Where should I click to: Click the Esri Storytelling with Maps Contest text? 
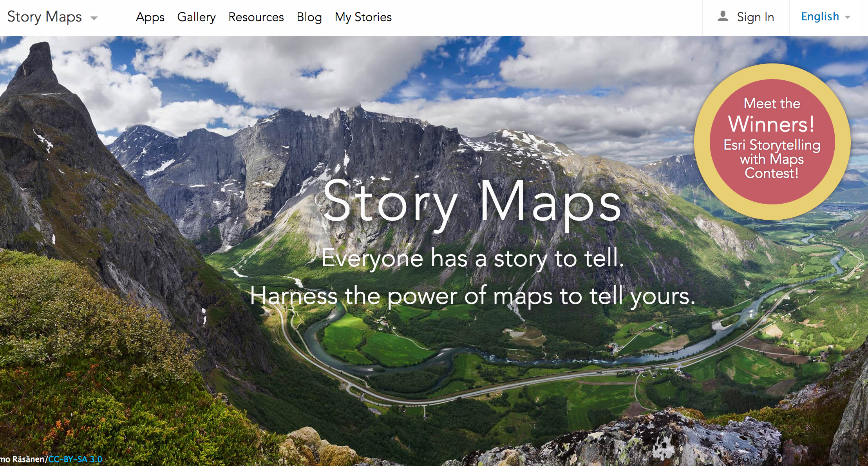(772, 159)
